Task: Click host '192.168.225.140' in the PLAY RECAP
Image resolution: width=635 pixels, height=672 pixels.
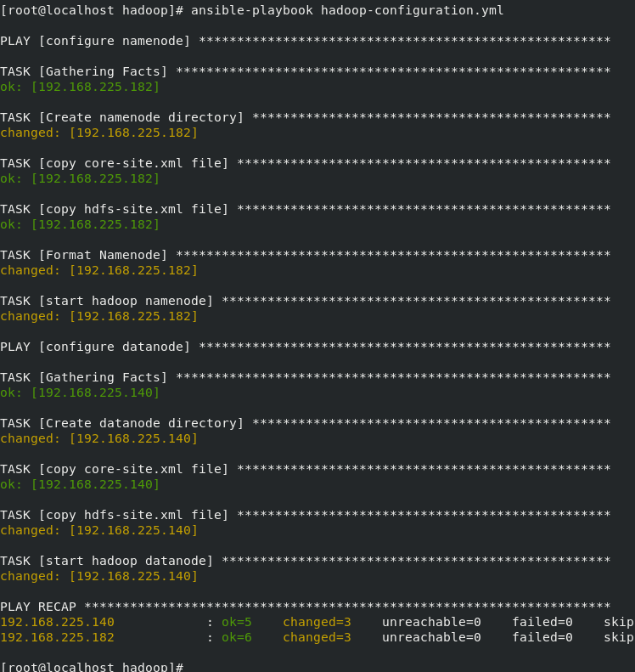Action: click(58, 622)
